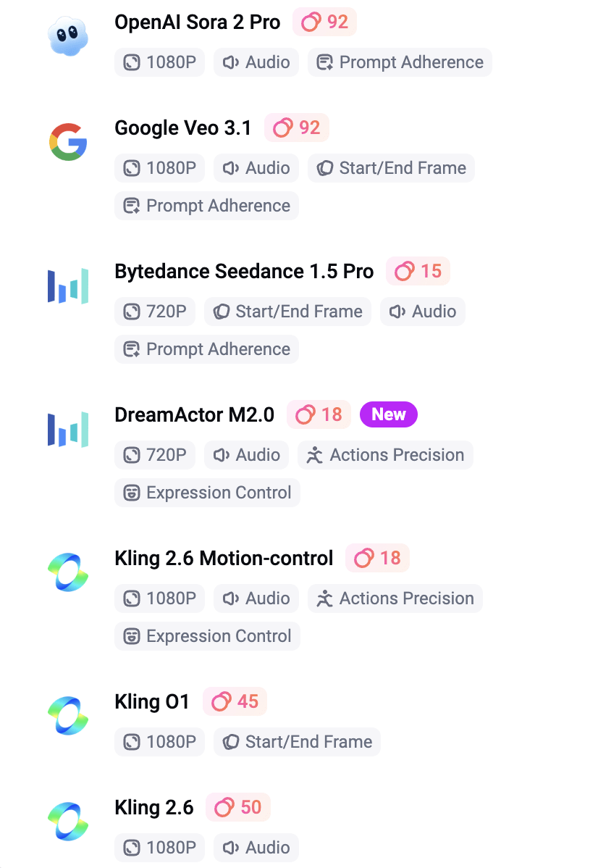This screenshot has width=598, height=868.
Task: Click the Audio tag under Google Veo 3.1
Action: [x=256, y=168]
